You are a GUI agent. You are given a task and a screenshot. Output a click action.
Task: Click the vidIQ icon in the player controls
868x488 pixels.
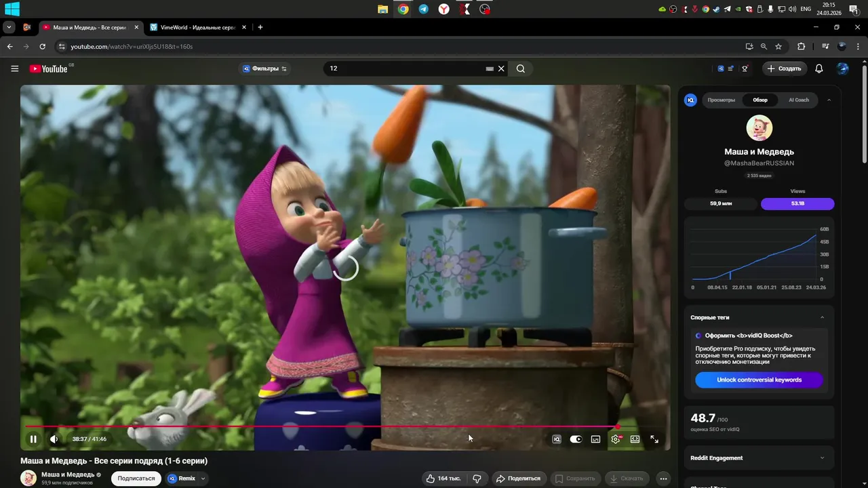tap(557, 439)
